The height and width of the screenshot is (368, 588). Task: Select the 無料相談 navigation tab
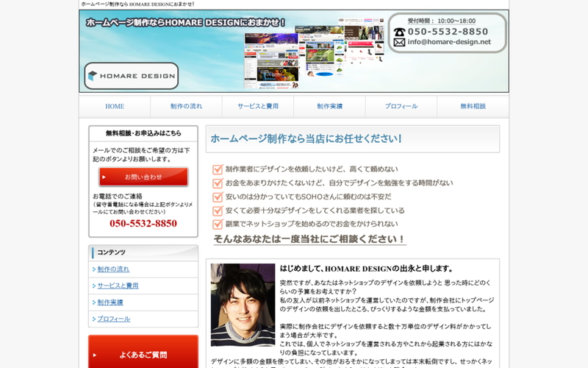(x=473, y=106)
